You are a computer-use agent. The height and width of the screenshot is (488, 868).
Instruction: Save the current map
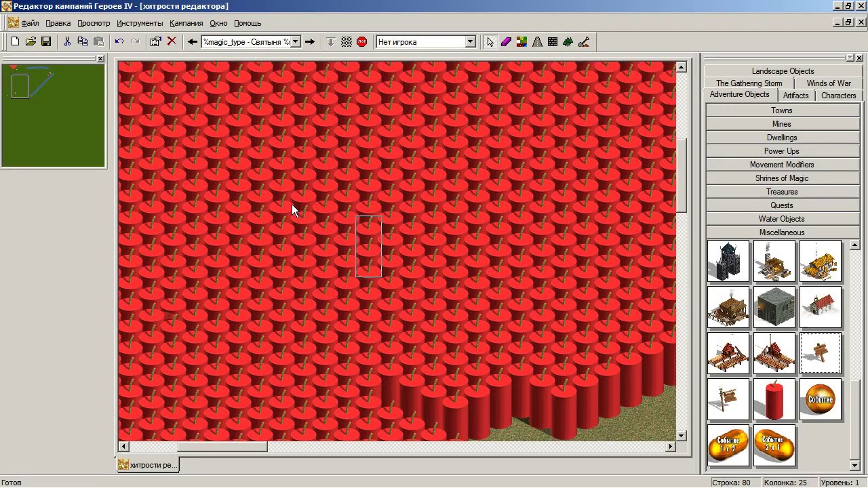(46, 42)
